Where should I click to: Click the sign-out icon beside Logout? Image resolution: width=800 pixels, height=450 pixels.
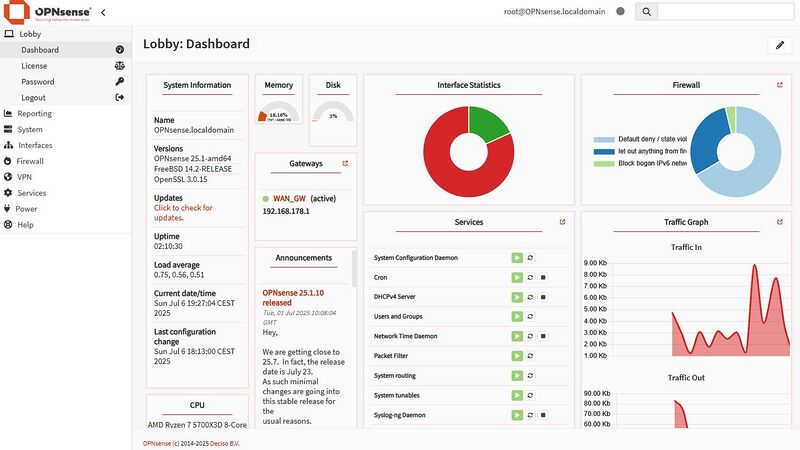click(x=119, y=97)
